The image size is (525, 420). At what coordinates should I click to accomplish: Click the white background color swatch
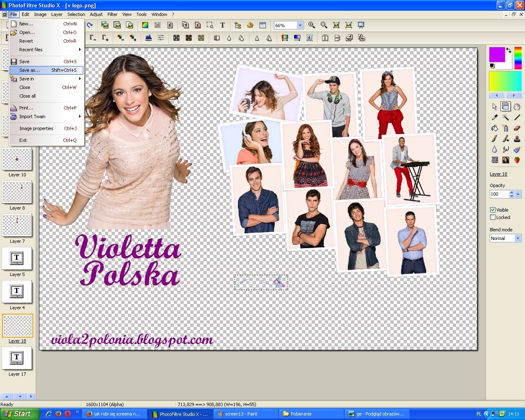[x=508, y=66]
